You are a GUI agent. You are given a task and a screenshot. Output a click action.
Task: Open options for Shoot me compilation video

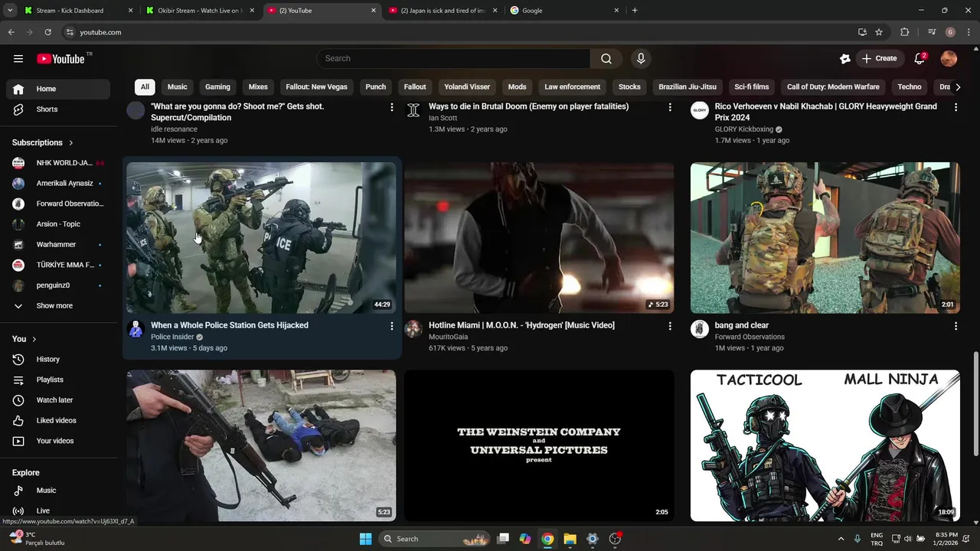[392, 107]
